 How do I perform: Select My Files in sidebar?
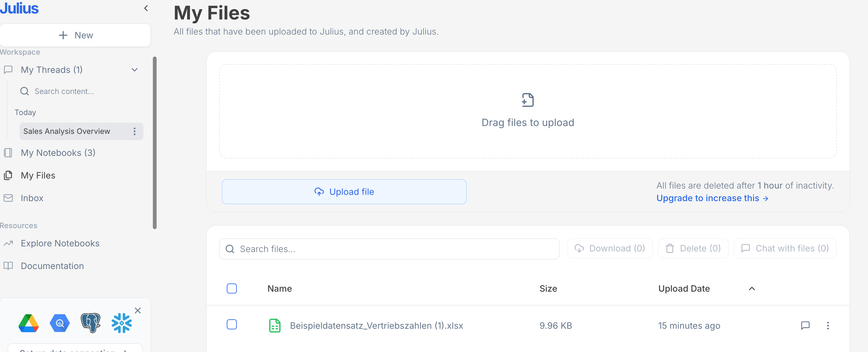click(x=38, y=175)
